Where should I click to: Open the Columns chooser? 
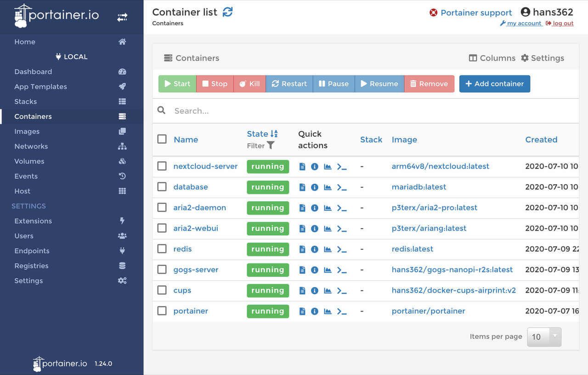492,58
